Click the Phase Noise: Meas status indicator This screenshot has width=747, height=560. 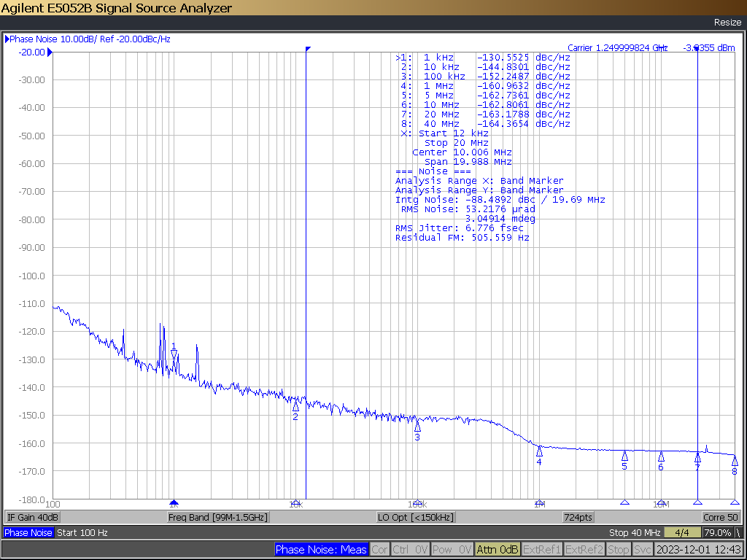click(x=321, y=550)
